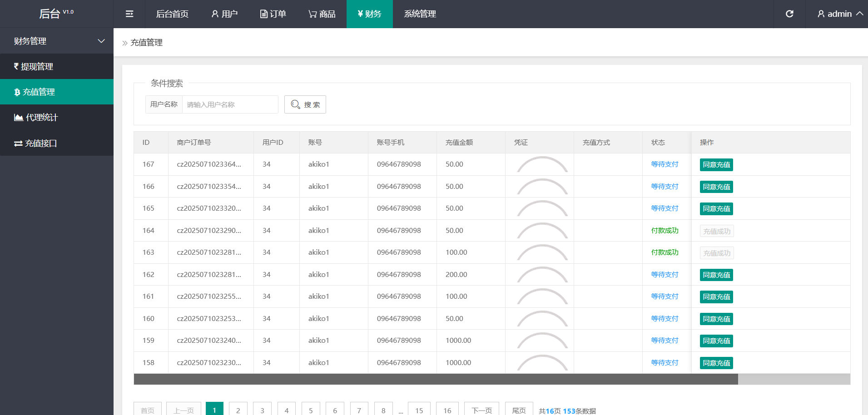Approve recharge for order ID 166
The width and height of the screenshot is (868, 415).
pos(716,187)
